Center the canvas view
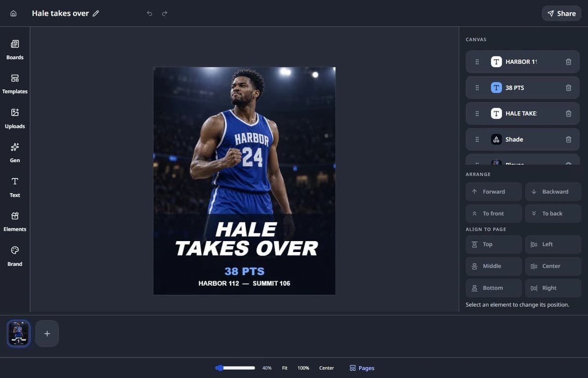Screen dimensions: 588x378 (326, 368)
